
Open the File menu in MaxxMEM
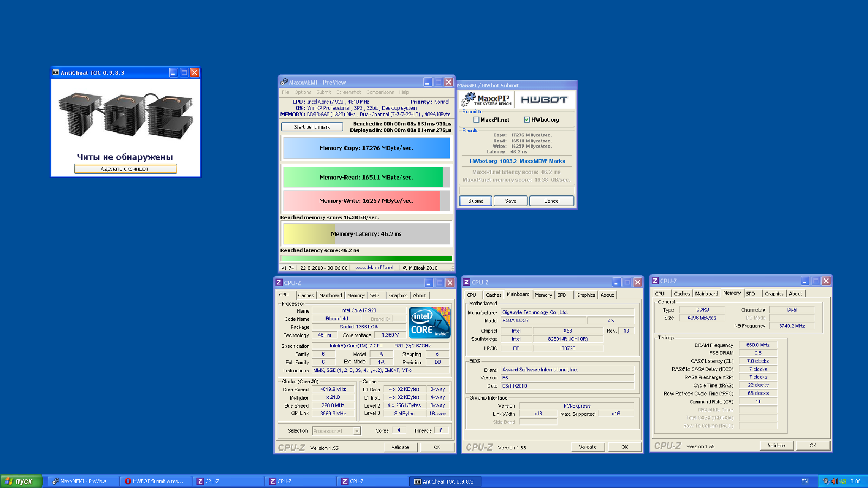coord(285,92)
